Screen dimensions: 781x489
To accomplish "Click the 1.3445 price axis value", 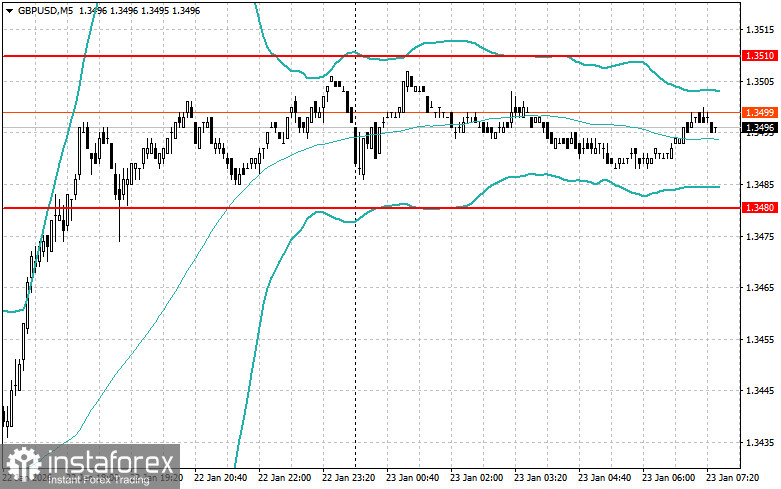I will pos(760,391).
